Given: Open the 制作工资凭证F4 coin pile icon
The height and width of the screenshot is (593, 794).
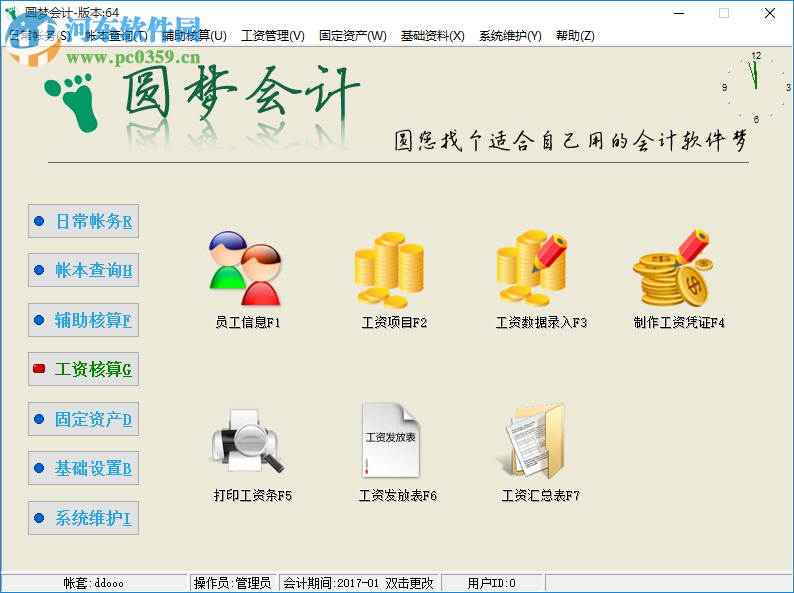Looking at the screenshot, I should (x=673, y=268).
